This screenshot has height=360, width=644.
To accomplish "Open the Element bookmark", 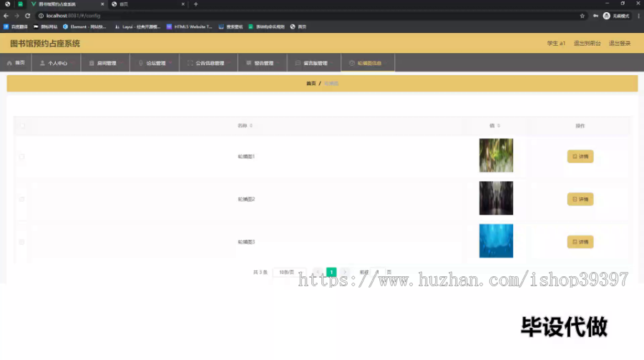I will (x=84, y=26).
